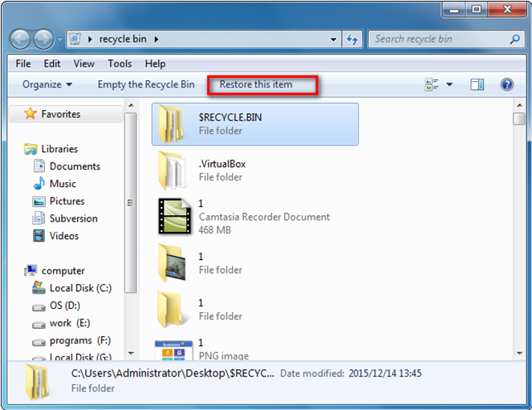Click the Camtasia filmstrip thumbnail
The width and height of the screenshot is (532, 410).
[x=175, y=216]
